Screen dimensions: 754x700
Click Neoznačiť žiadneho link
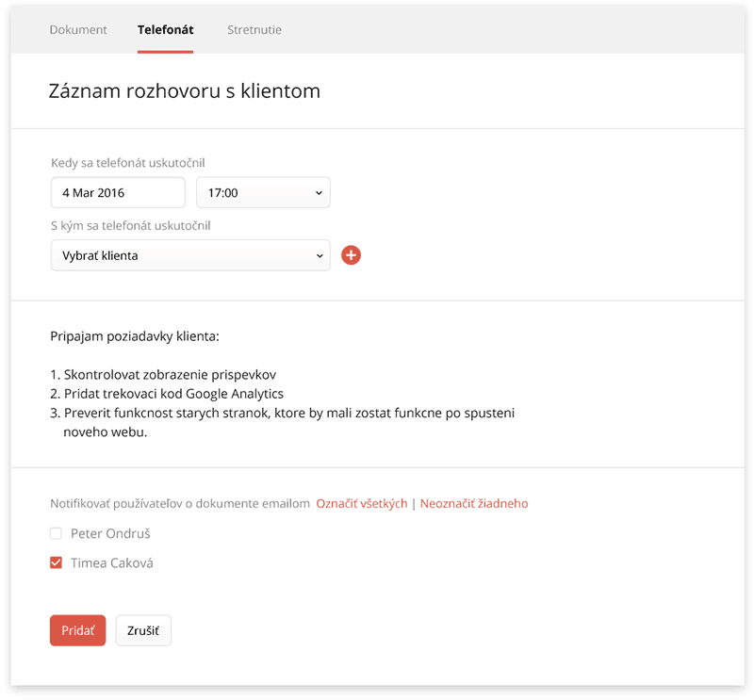point(474,503)
